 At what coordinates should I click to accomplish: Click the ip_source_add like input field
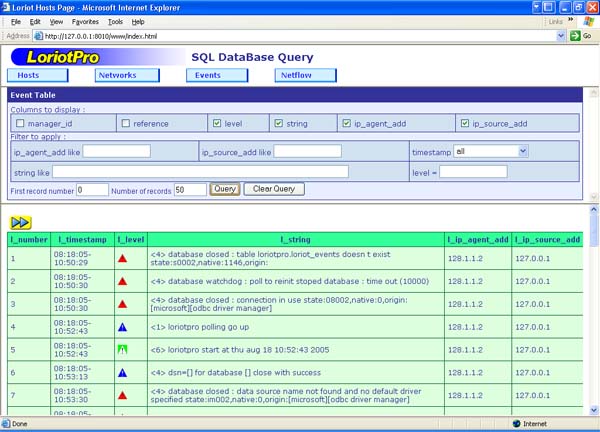pos(308,151)
